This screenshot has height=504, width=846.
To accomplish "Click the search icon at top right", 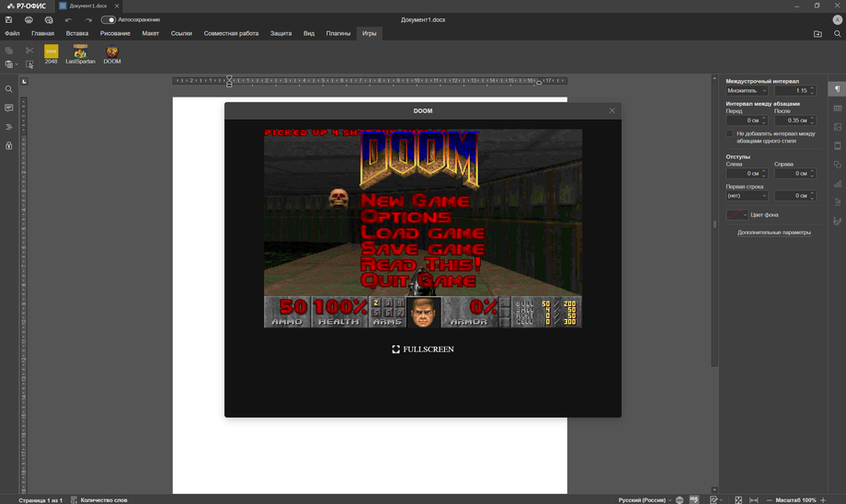I will [838, 33].
